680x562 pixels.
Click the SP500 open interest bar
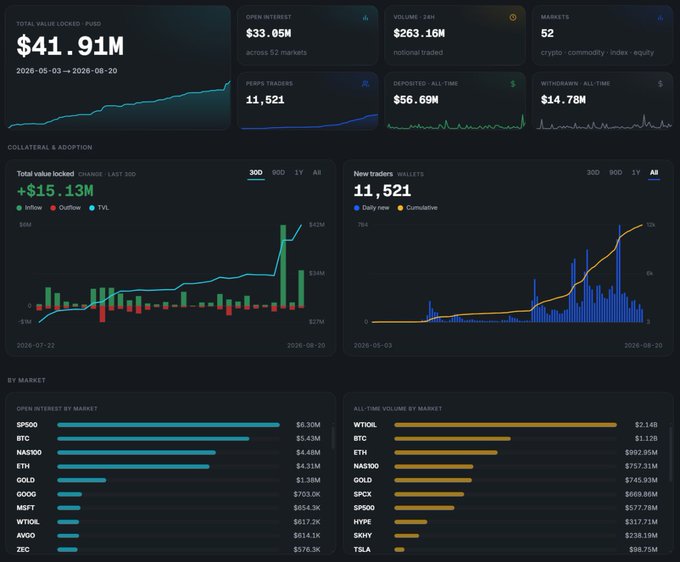click(168, 425)
